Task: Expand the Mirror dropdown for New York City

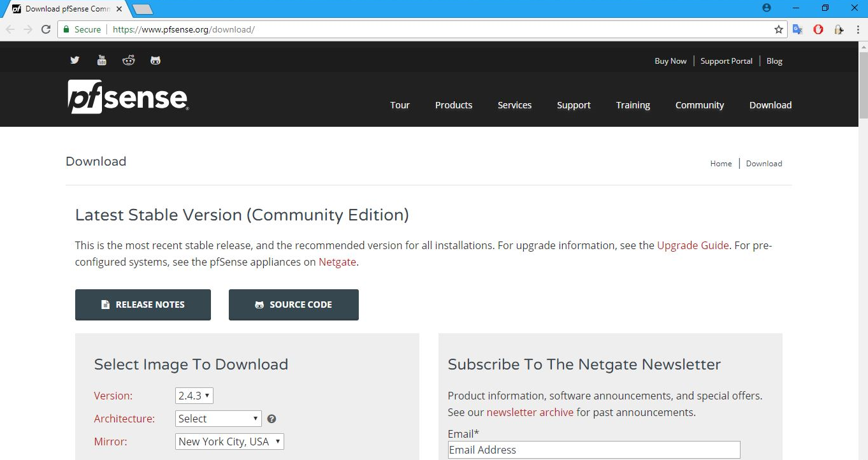Action: [229, 442]
